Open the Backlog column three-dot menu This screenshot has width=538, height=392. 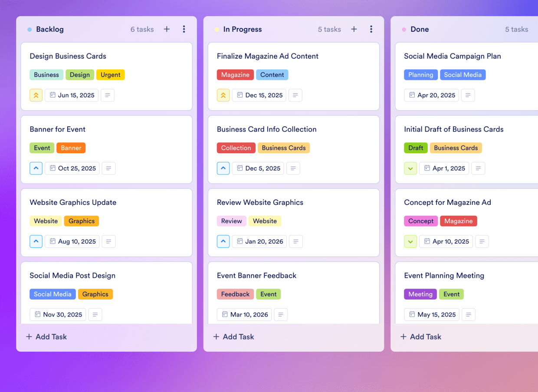184,29
